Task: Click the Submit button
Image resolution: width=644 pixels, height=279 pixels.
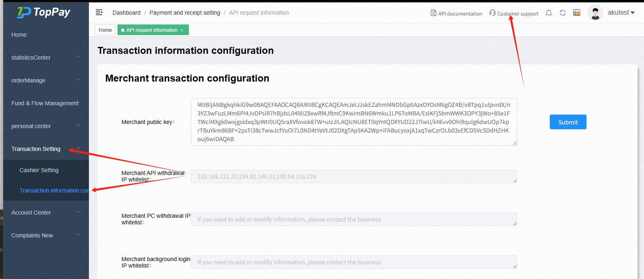Action: pyautogui.click(x=568, y=122)
